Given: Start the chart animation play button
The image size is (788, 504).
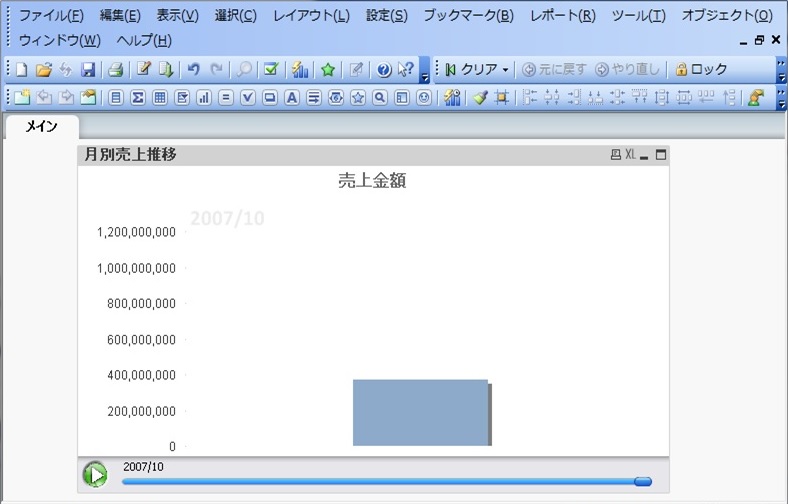Looking at the screenshot, I should click(95, 474).
